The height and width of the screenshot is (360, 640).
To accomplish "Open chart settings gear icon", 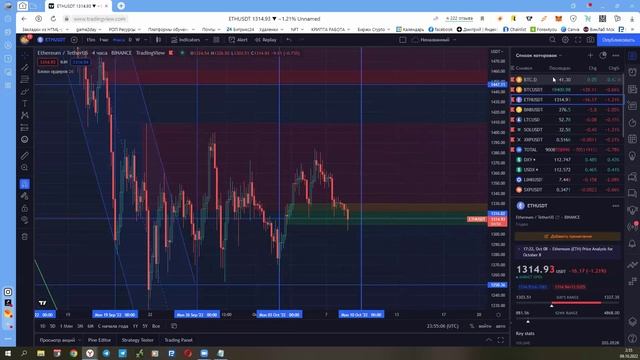I will (565, 40).
